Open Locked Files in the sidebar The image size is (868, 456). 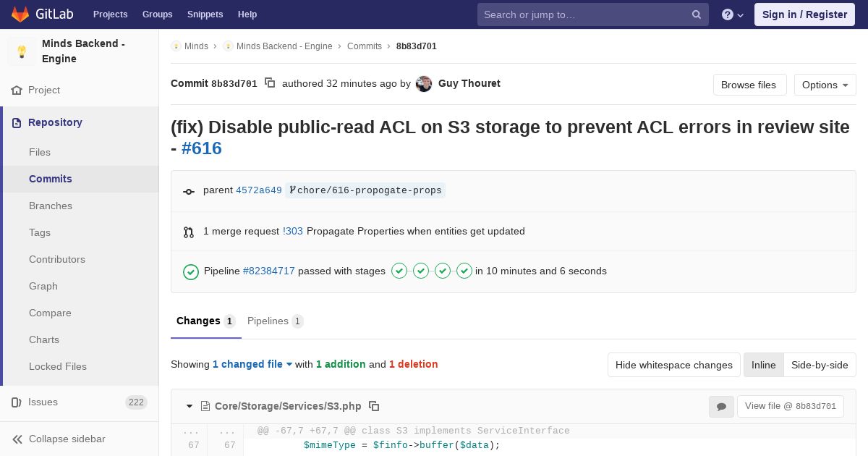(x=58, y=366)
